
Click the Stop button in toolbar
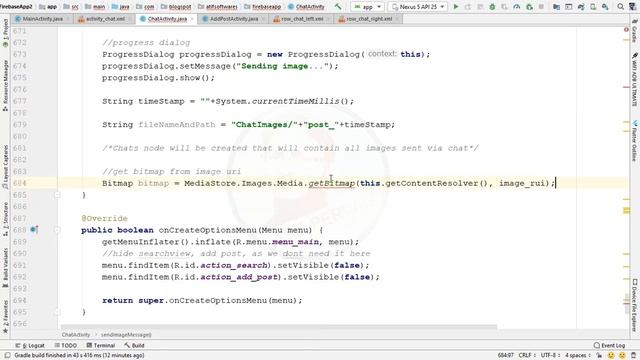point(541,7)
